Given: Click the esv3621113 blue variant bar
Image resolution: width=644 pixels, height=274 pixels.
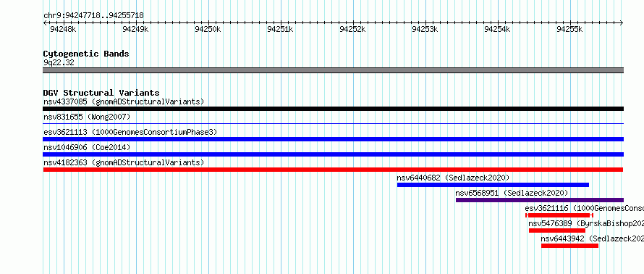Looking at the screenshot, I should (333, 139).
